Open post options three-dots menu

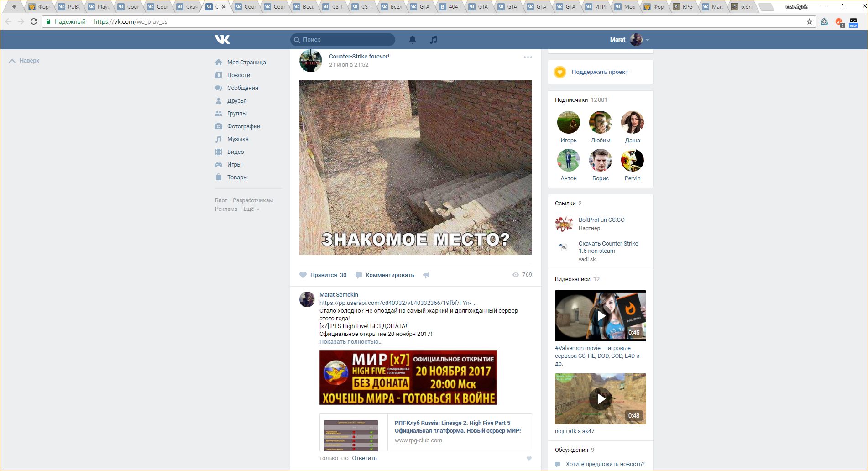528,57
